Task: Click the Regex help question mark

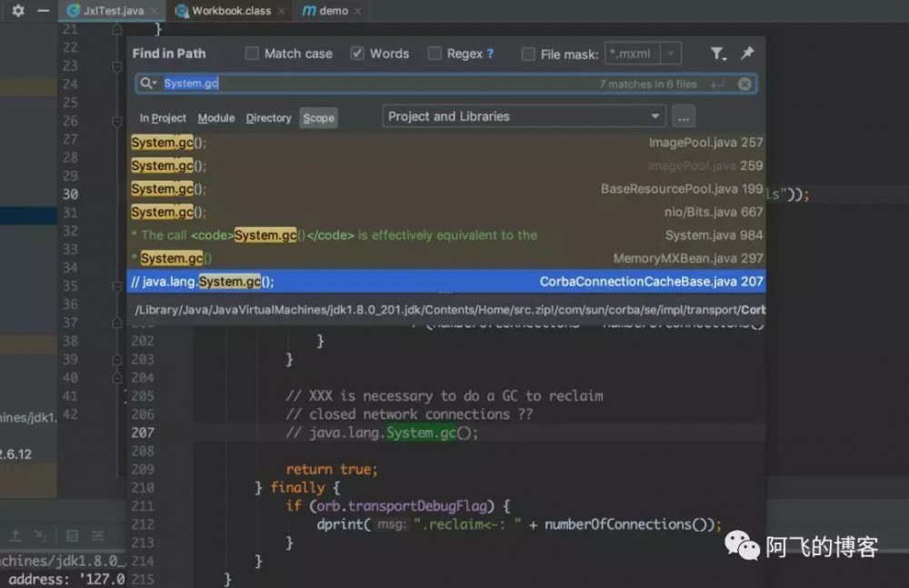Action: click(491, 54)
